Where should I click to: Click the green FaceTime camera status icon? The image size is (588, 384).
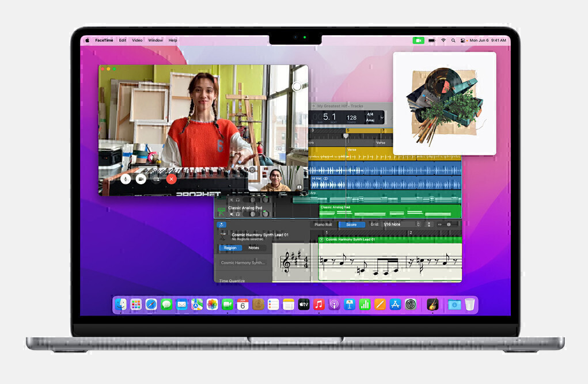418,40
